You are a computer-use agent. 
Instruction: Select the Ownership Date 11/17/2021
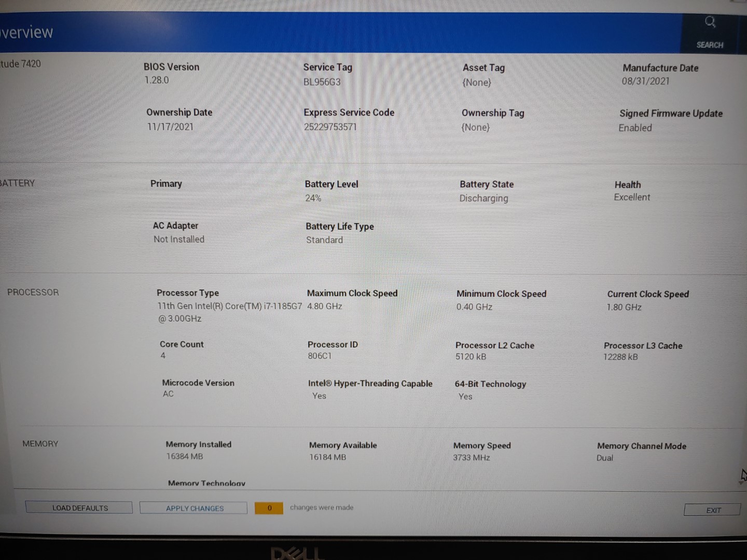click(170, 127)
